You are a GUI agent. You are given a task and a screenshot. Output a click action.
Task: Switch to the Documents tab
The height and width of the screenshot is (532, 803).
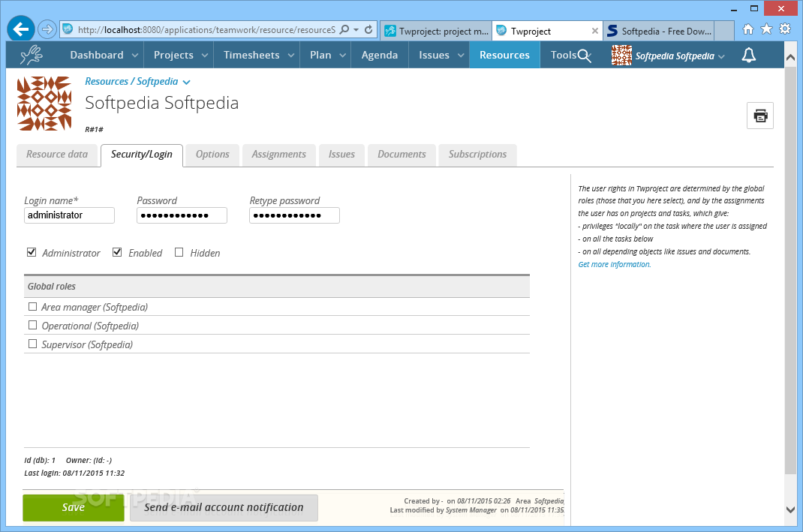[402, 155]
